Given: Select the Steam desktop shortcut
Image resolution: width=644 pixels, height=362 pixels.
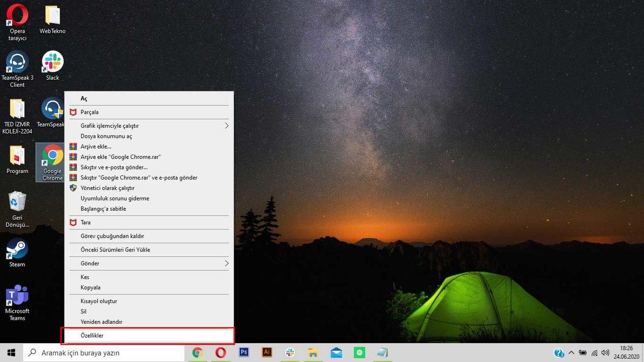Looking at the screenshot, I should [17, 252].
